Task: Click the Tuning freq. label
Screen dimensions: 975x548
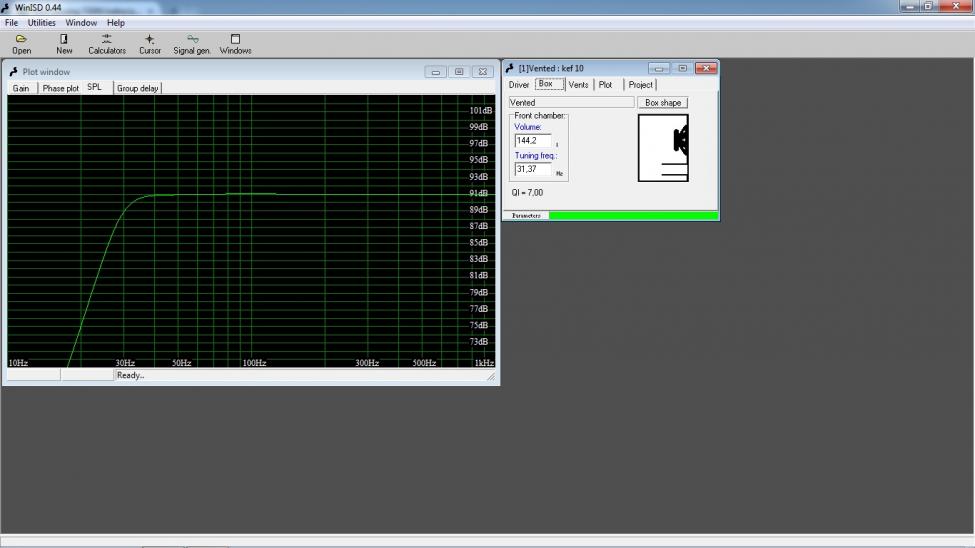Action: [x=536, y=156]
